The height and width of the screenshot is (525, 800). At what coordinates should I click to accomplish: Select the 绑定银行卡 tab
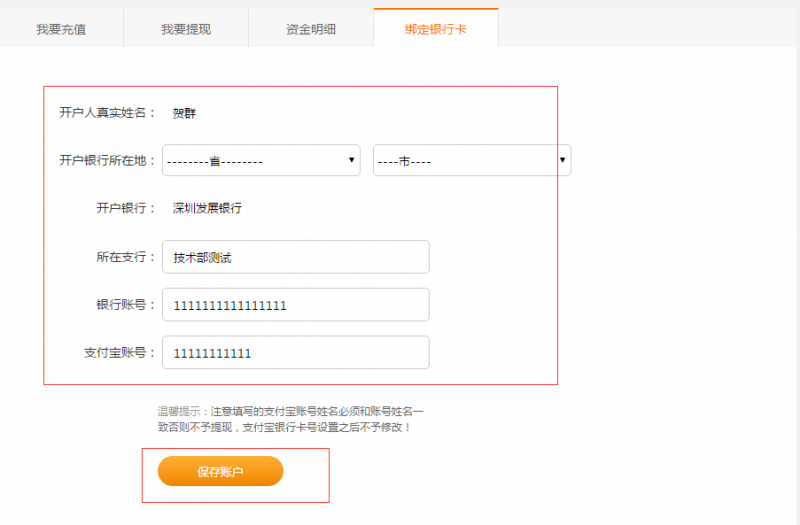click(x=435, y=29)
